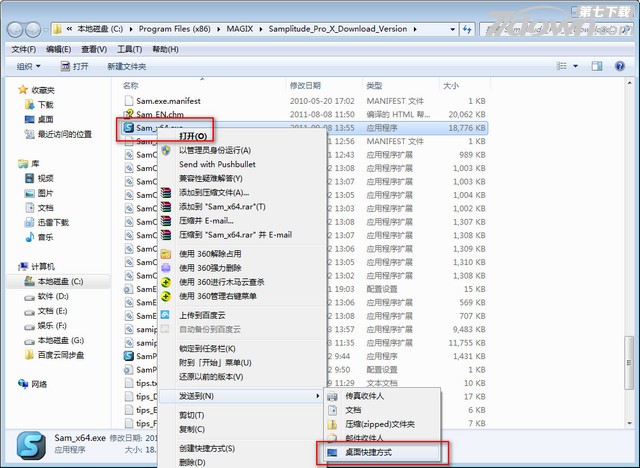Choose 压缩(zipped)文件夹 in submenu
The height and width of the screenshot is (468, 640).
(x=382, y=424)
